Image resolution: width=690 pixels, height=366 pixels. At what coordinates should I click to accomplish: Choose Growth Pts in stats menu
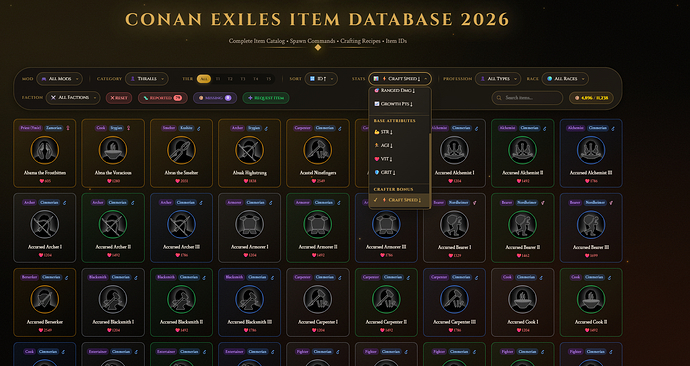(x=400, y=104)
